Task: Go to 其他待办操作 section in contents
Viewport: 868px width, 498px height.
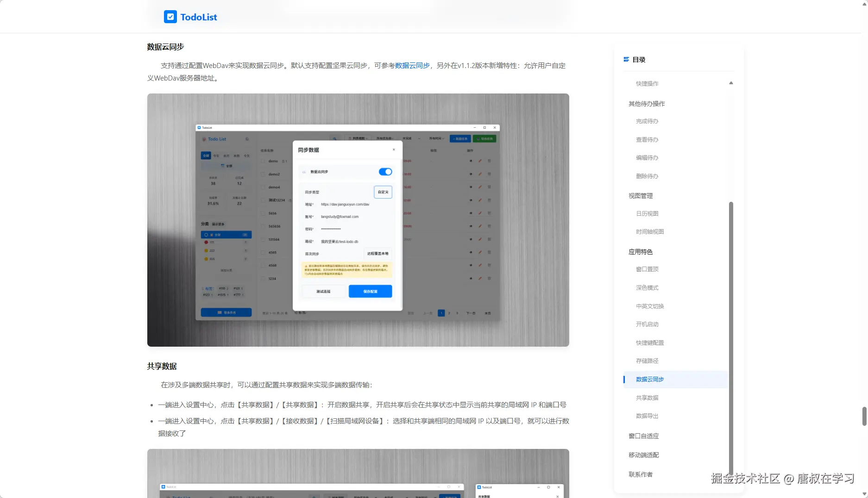Action: [647, 104]
